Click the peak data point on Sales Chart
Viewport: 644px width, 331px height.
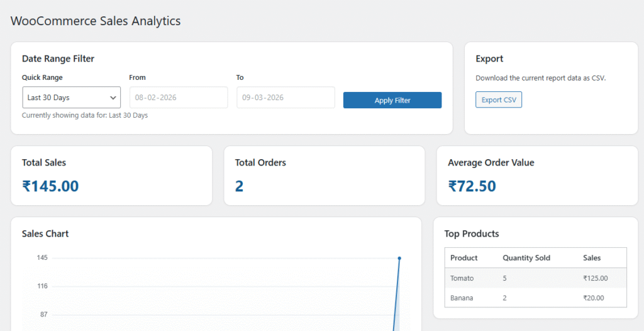coord(399,258)
